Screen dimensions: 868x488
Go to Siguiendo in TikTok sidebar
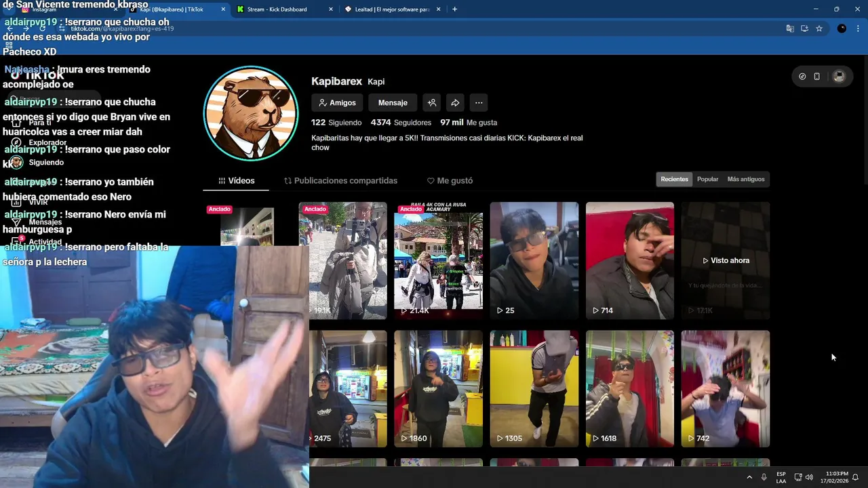tap(46, 163)
